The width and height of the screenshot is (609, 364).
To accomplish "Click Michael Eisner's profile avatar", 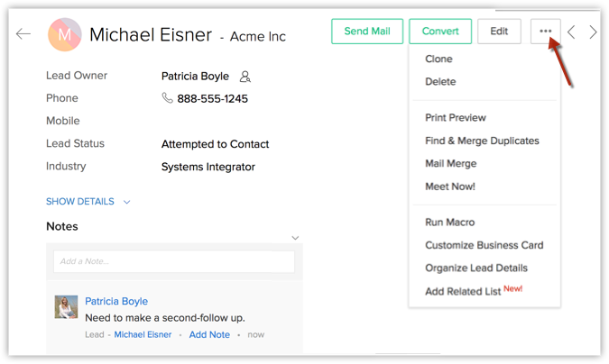I will click(64, 35).
